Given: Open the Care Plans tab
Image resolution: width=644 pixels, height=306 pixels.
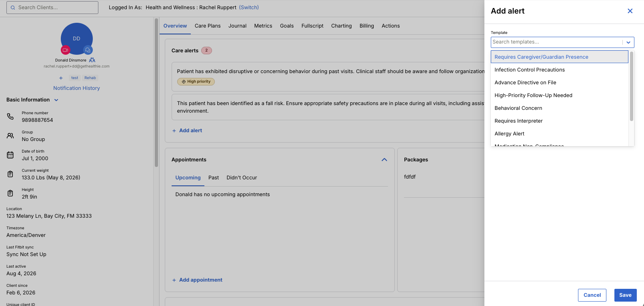Looking at the screenshot, I should click(208, 26).
